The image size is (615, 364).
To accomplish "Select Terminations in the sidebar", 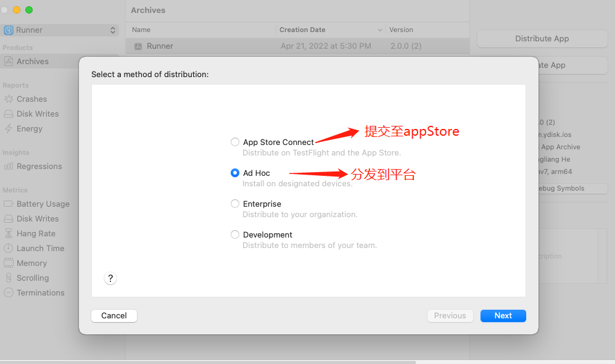I will pos(40,293).
